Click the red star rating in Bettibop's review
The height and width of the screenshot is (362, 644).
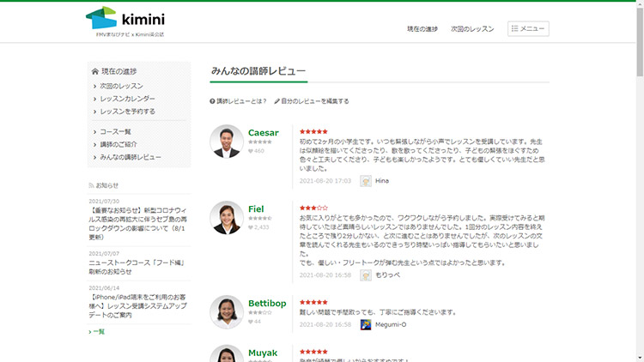point(313,302)
